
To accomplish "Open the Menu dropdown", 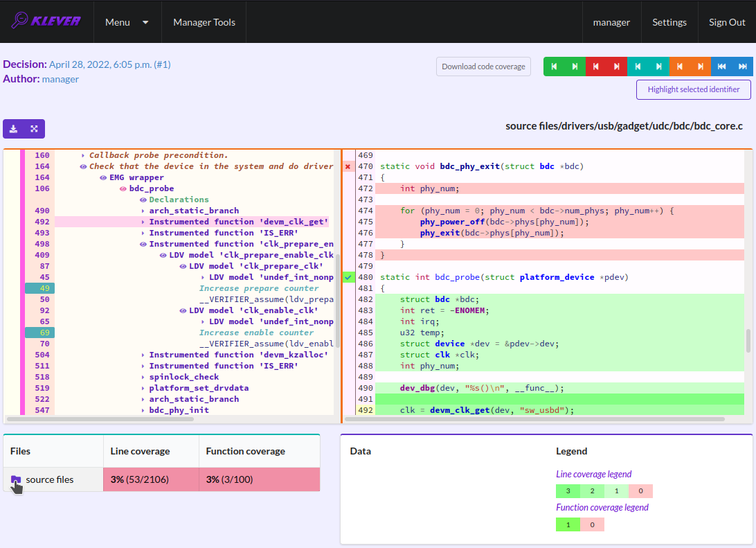I will pyautogui.click(x=127, y=22).
